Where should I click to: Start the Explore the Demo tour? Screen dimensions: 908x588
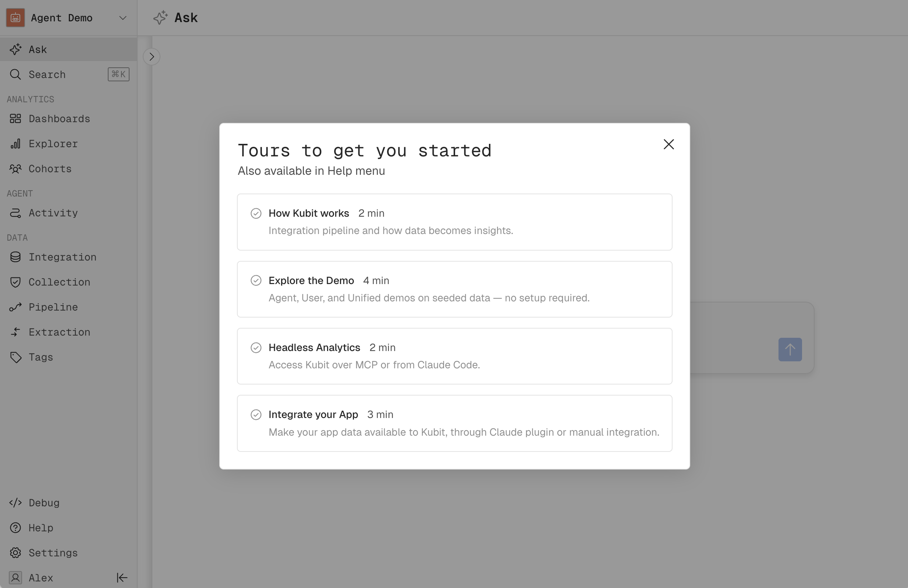(x=454, y=289)
